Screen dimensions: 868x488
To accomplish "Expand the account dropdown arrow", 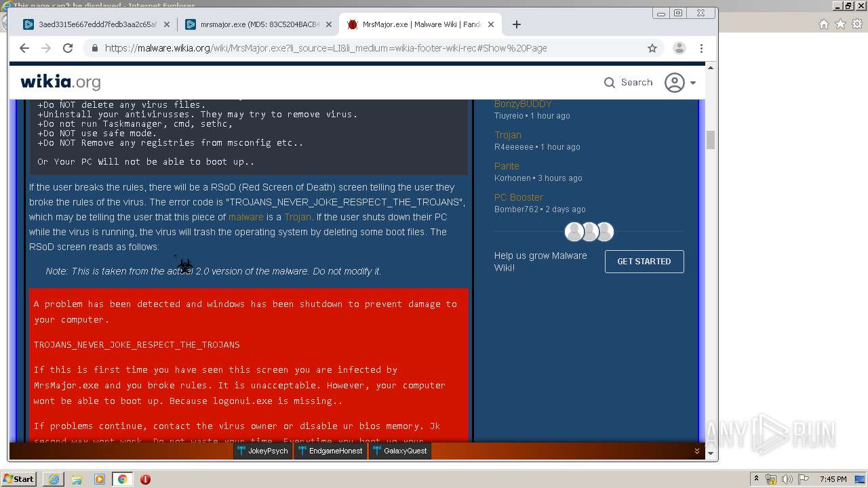I will click(x=693, y=83).
